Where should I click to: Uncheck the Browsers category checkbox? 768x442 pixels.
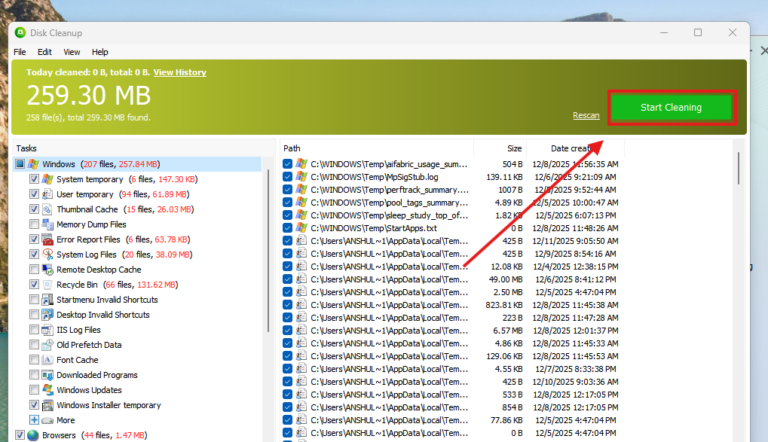pos(20,435)
